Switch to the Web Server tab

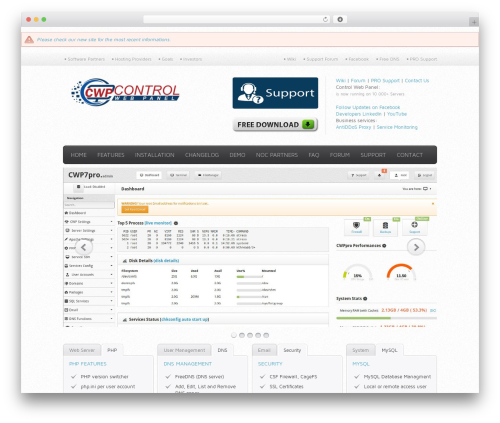tap(82, 350)
